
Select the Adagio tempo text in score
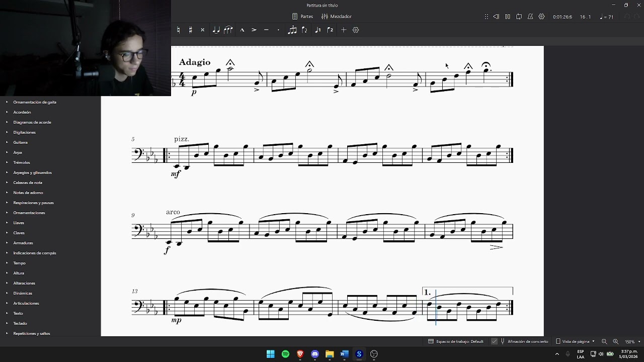pos(195,62)
